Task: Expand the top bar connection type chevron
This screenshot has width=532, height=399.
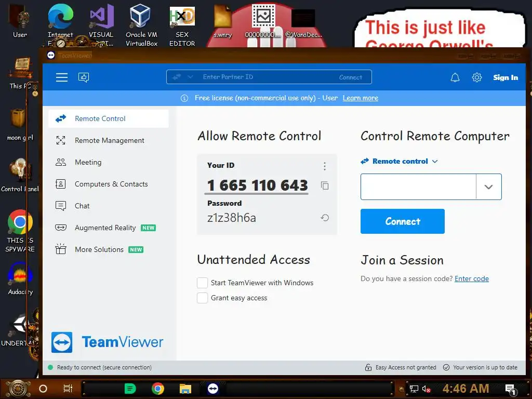Action: coord(190,77)
